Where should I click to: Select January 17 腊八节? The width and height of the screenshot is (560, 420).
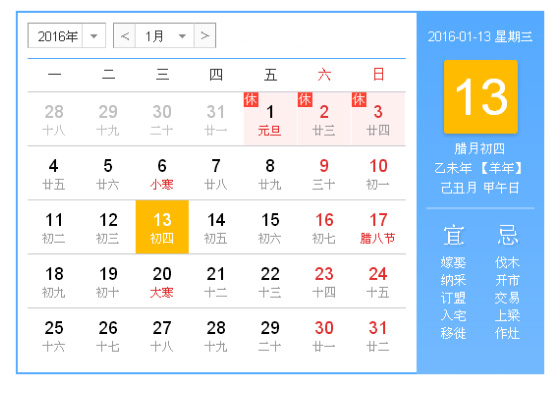pyautogui.click(x=378, y=227)
